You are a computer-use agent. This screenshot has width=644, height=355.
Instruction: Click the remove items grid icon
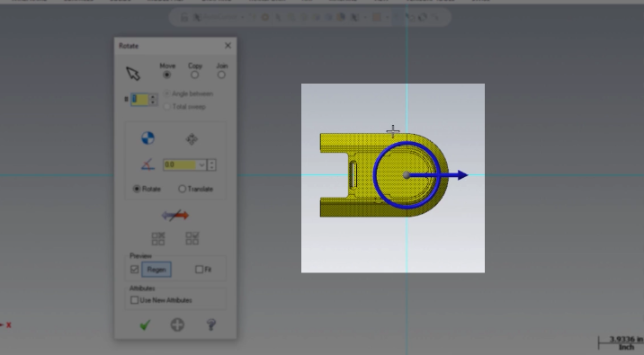(158, 238)
